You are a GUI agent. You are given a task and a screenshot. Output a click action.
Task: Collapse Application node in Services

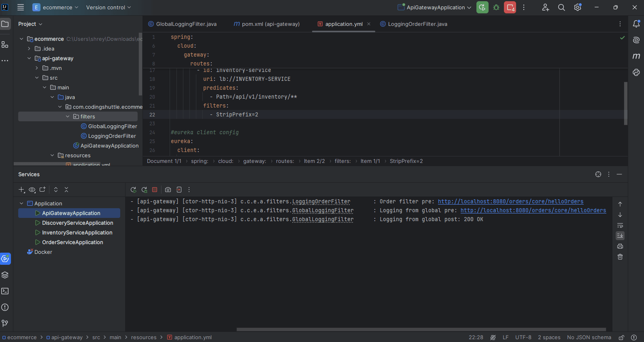[21, 203]
